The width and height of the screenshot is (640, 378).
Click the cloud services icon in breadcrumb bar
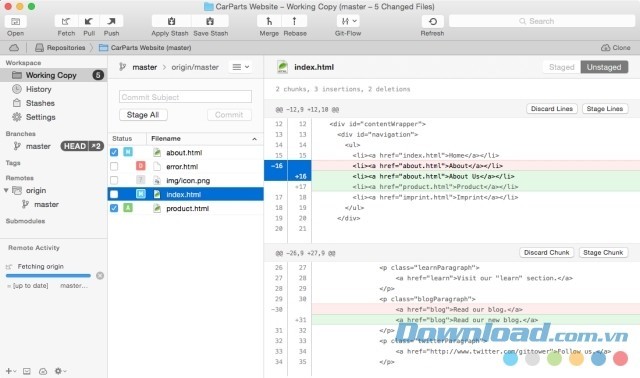click(14, 48)
